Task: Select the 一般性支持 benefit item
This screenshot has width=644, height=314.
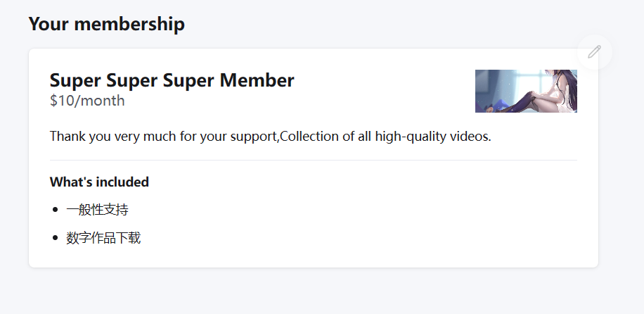Action: [x=97, y=210]
